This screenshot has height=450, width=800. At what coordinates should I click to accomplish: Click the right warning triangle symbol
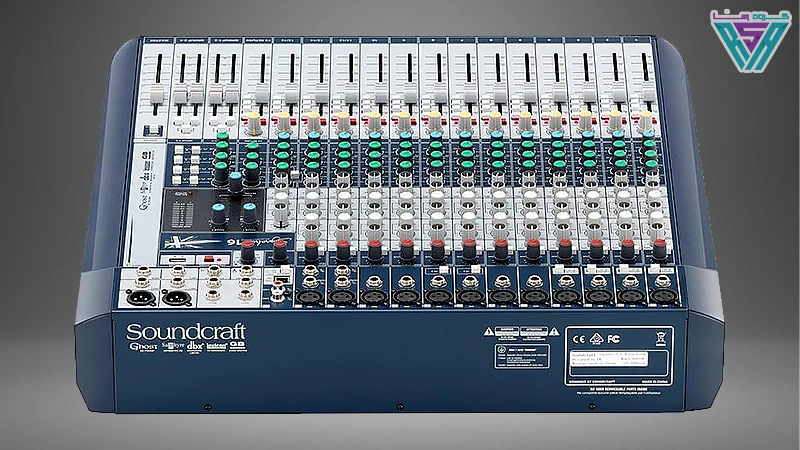point(555,332)
